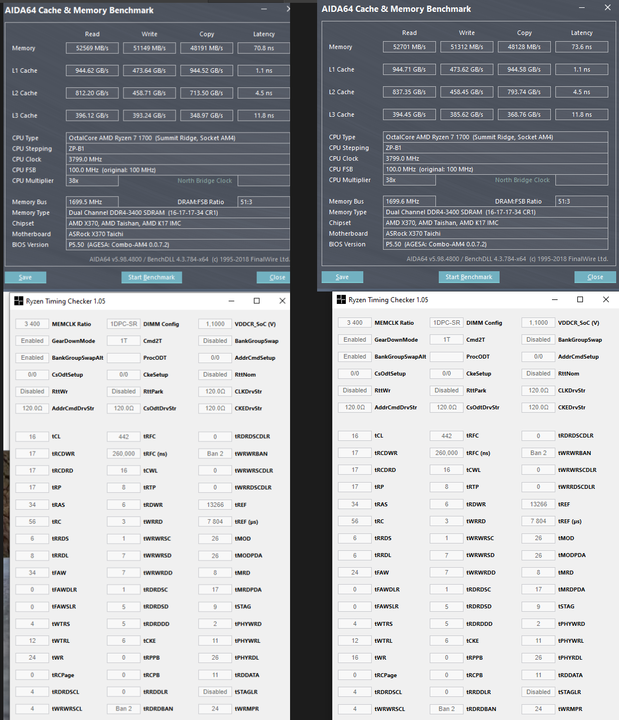619x720 pixels.
Task: Click tREF value 13266 in left Timing Checker
Action: coord(215,505)
